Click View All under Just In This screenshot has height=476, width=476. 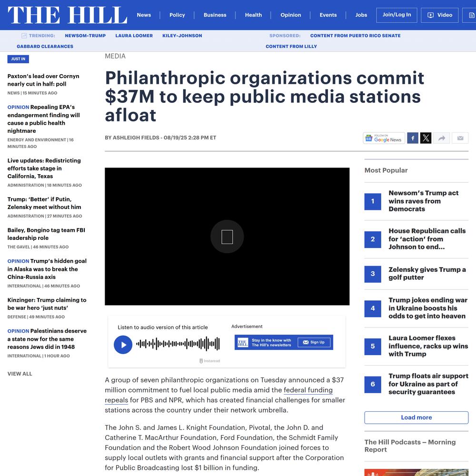point(20,374)
